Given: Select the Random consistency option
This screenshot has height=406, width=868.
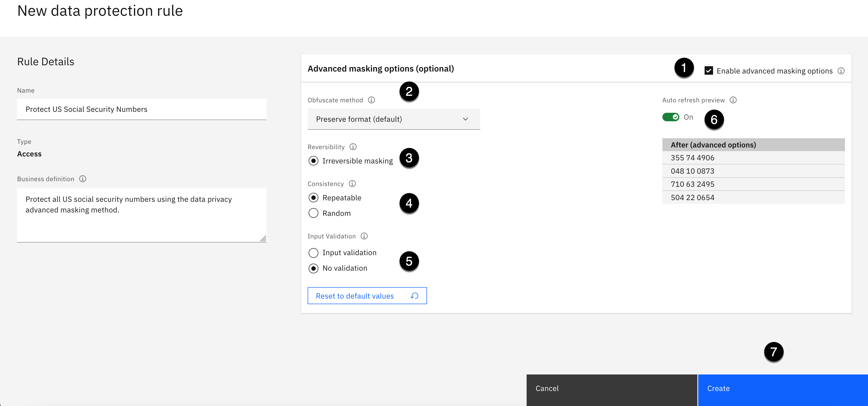Looking at the screenshot, I should click(313, 213).
